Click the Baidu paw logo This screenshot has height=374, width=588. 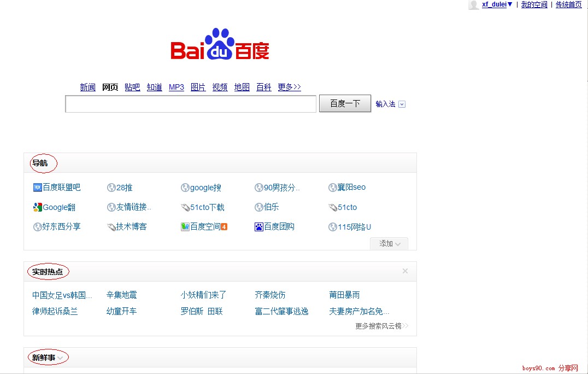pyautogui.click(x=220, y=44)
